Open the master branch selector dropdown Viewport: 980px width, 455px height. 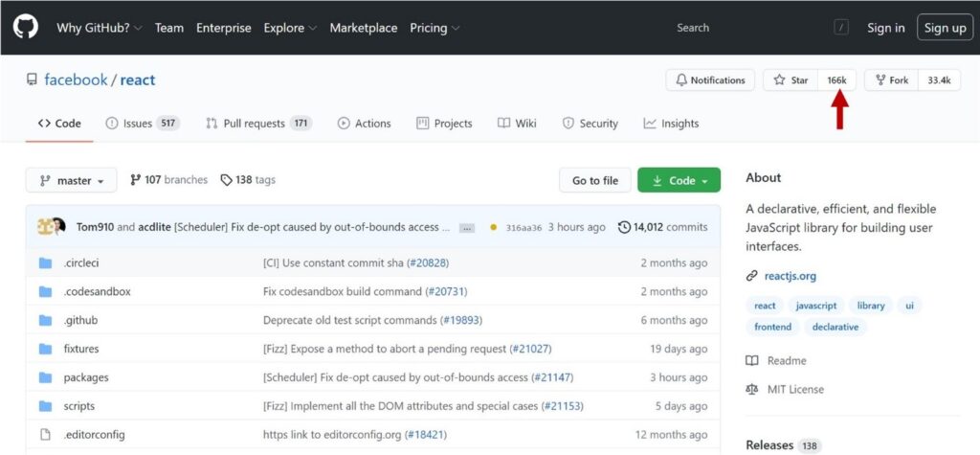pos(71,180)
